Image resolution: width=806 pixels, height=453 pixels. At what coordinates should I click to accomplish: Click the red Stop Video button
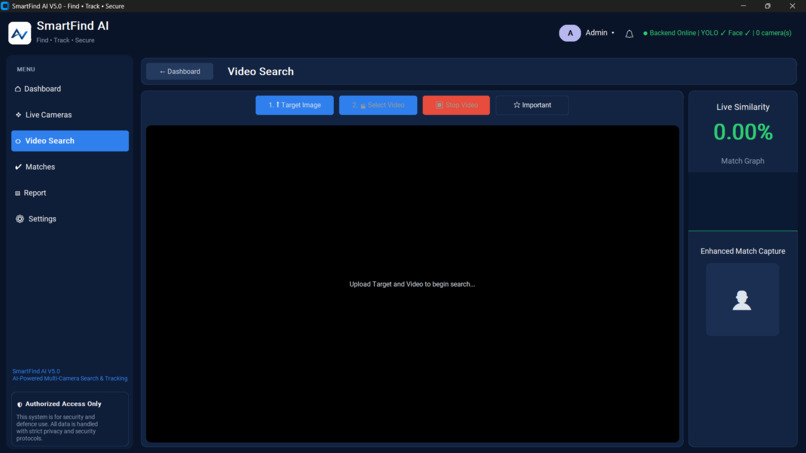tap(456, 105)
